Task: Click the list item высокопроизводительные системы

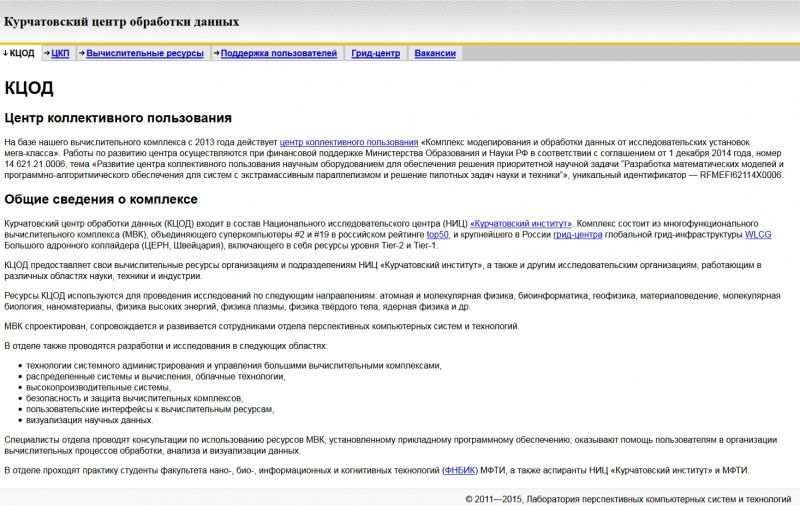Action: point(98,388)
